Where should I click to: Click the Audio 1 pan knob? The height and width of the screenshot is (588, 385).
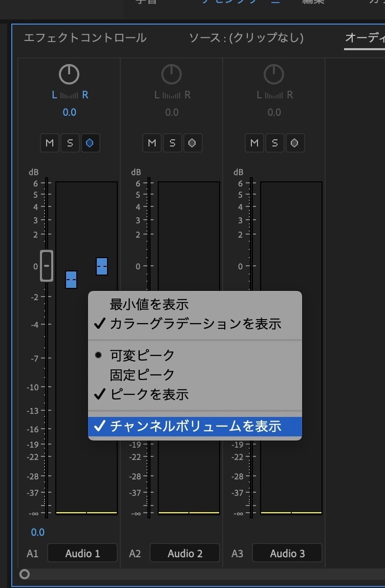69,75
